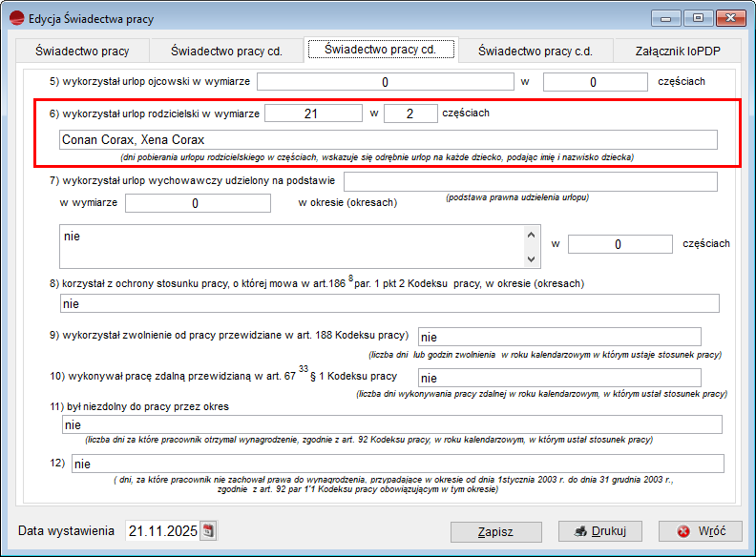Click the legal basis field for urlop wychowawczy
756x557 pixels.
[x=530, y=181]
